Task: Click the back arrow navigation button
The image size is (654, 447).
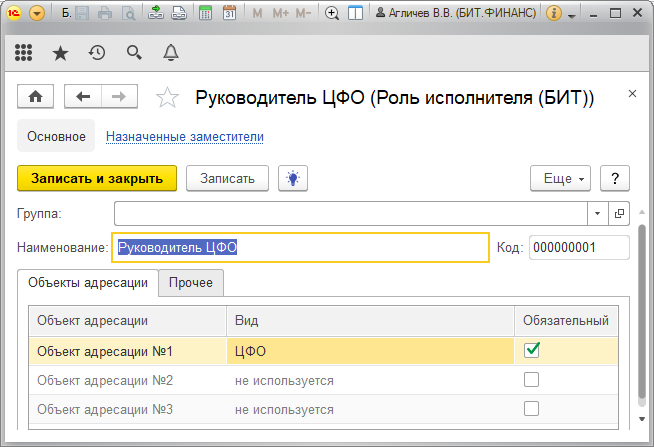Action: pos(83,97)
